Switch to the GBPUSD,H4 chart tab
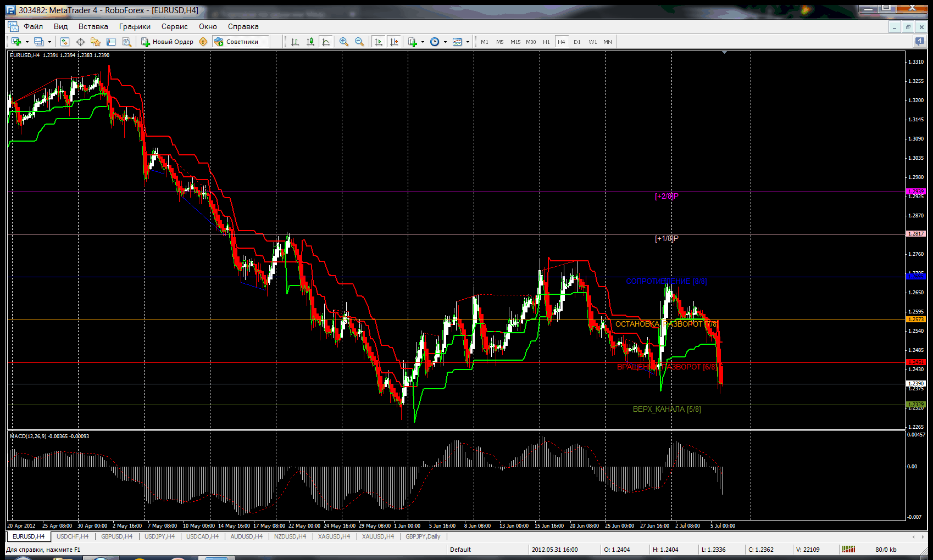 116,536
